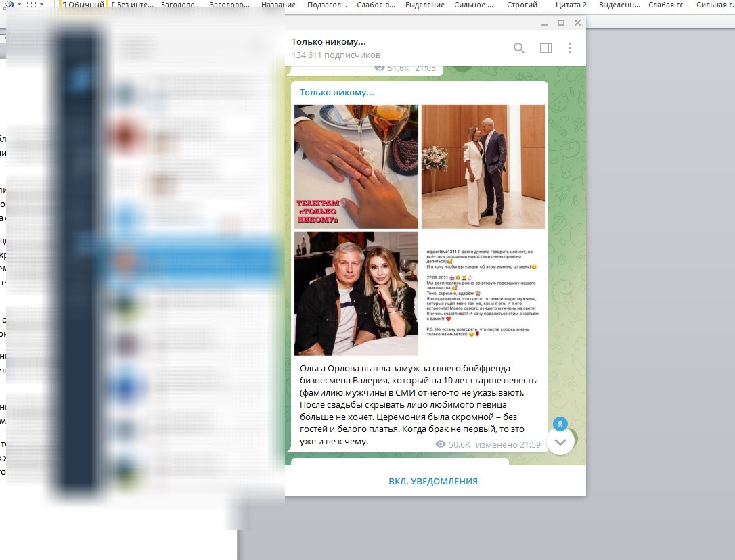Click the изменено 21:59 timestamp
Image resolution: width=735 pixels, height=560 pixels.
(x=508, y=444)
